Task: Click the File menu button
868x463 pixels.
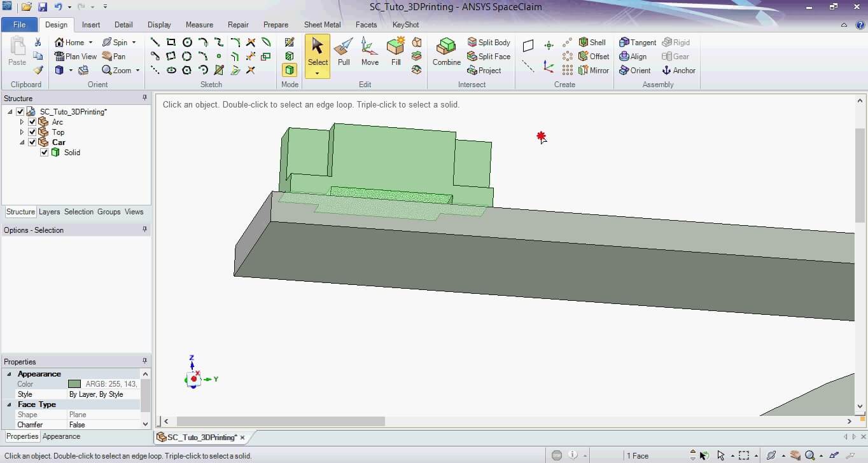Action: coord(19,25)
